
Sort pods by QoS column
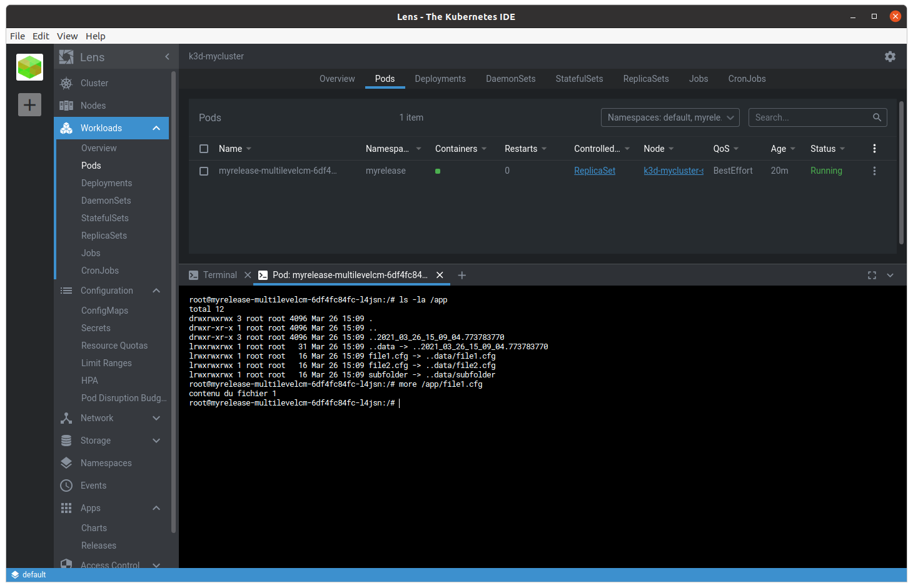[x=726, y=149]
